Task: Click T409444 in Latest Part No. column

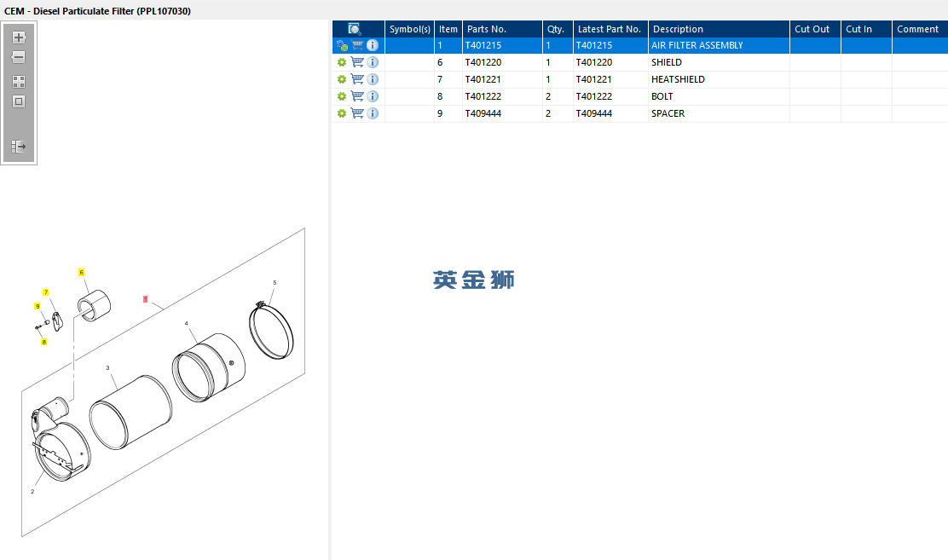Action: (x=593, y=113)
